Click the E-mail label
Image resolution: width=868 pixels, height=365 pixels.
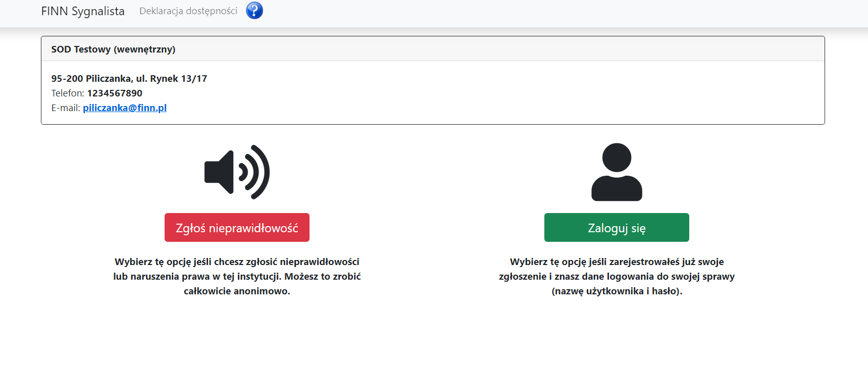66,108
